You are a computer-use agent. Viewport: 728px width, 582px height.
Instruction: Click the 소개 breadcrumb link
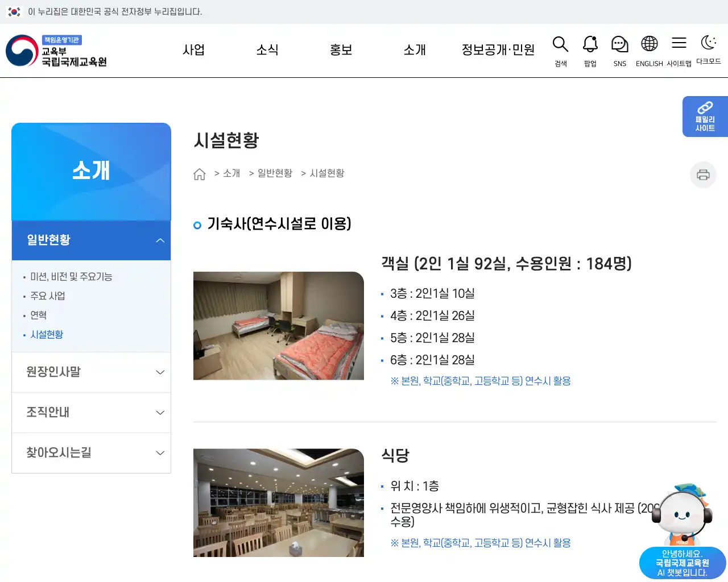(231, 173)
